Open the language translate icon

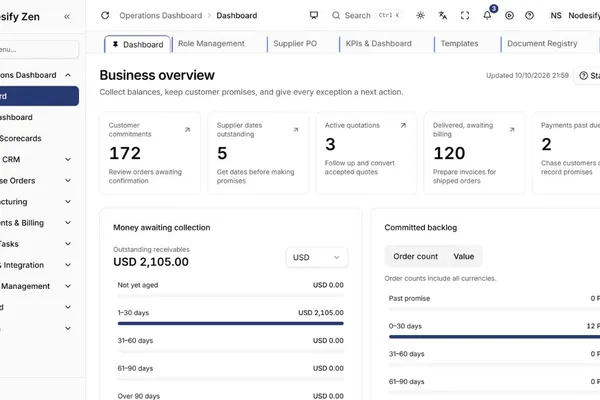pyautogui.click(x=442, y=15)
